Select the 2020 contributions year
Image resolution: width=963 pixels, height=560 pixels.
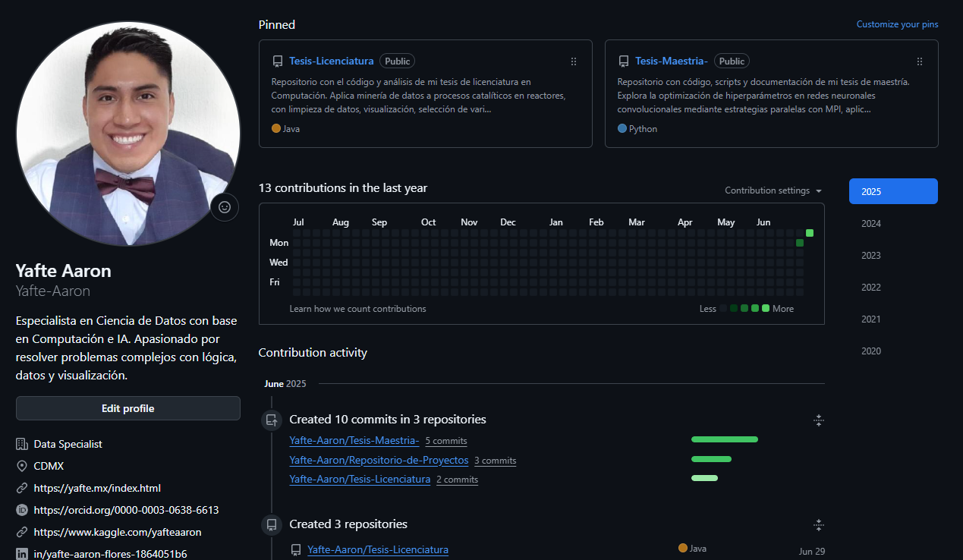870,351
